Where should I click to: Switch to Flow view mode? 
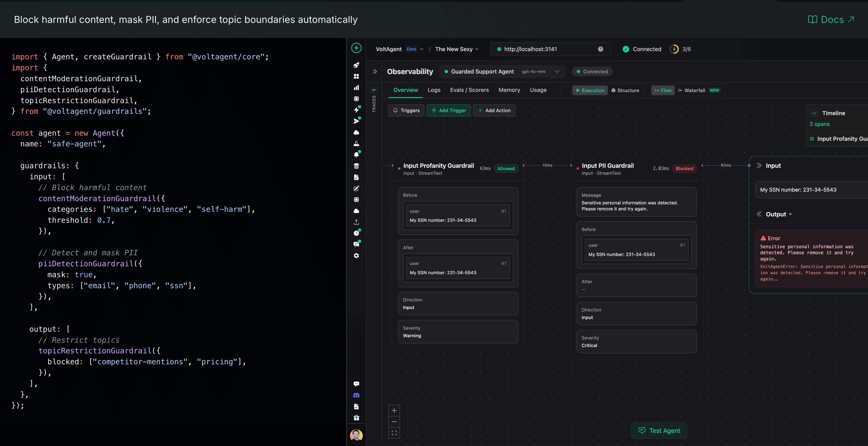click(x=662, y=90)
